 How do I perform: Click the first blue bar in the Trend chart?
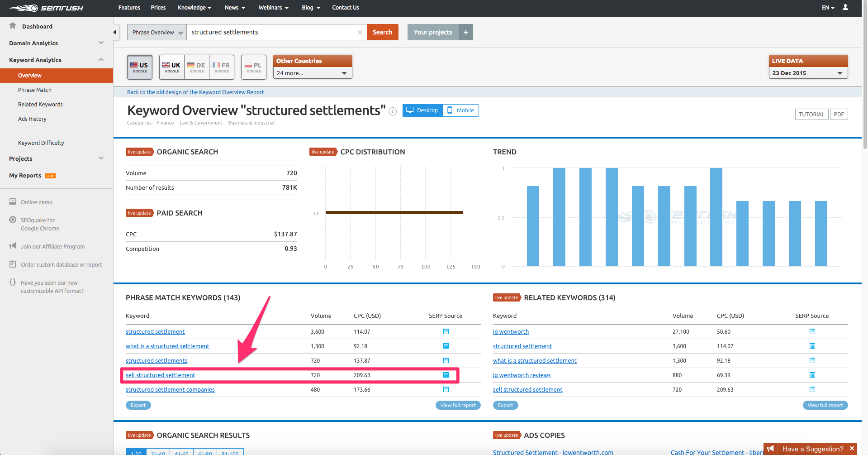click(x=533, y=226)
